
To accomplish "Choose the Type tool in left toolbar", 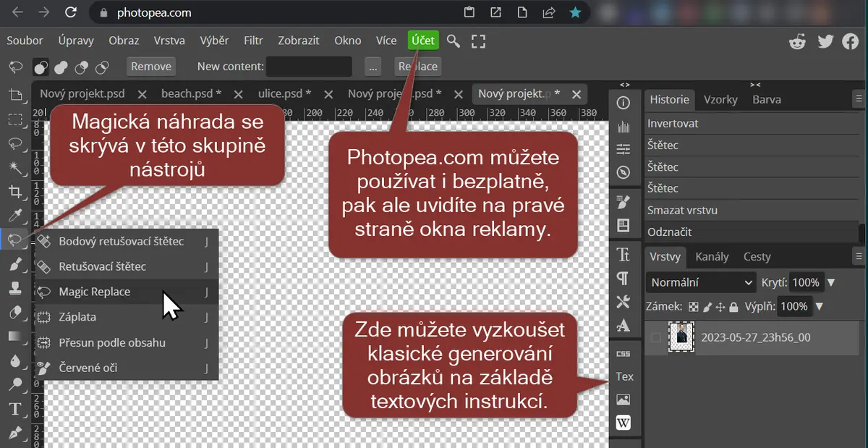I will pos(15,410).
